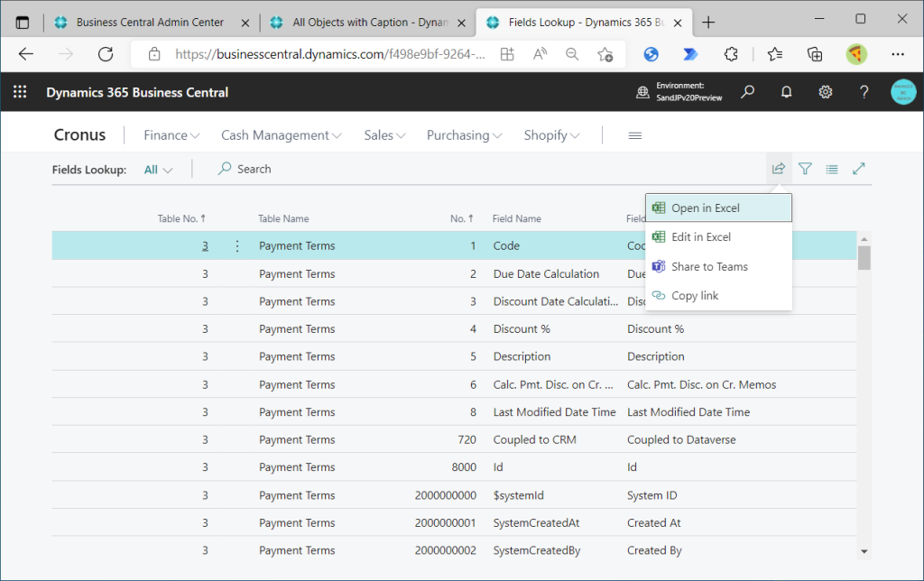Choose Share to Teams option
The height and width of the screenshot is (581, 924).
(x=708, y=267)
